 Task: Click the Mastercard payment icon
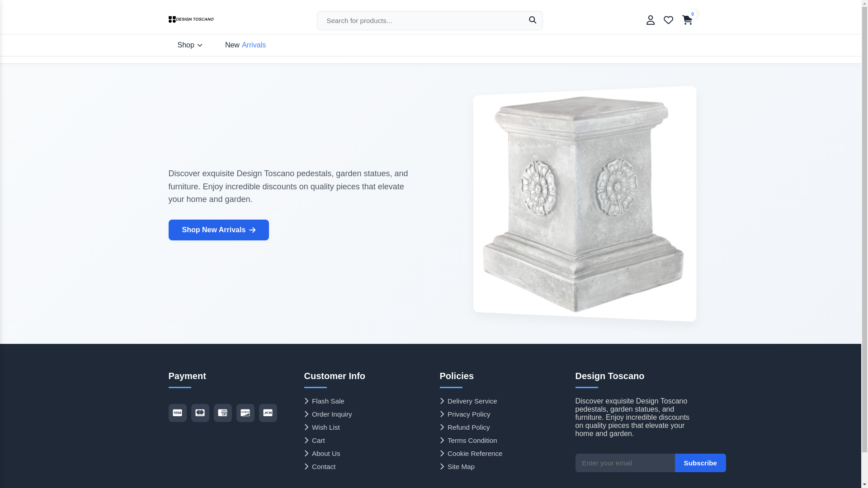click(200, 413)
